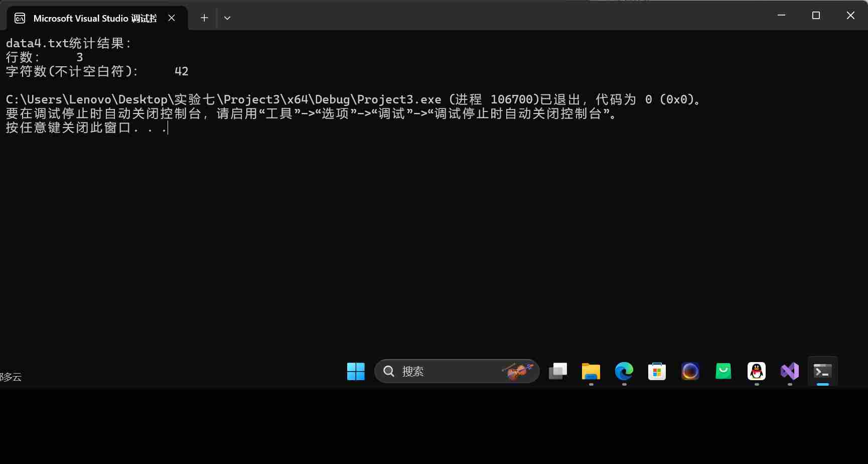Open the dark orange-ring app on the taskbar
This screenshot has width=868, height=464.
coord(690,372)
